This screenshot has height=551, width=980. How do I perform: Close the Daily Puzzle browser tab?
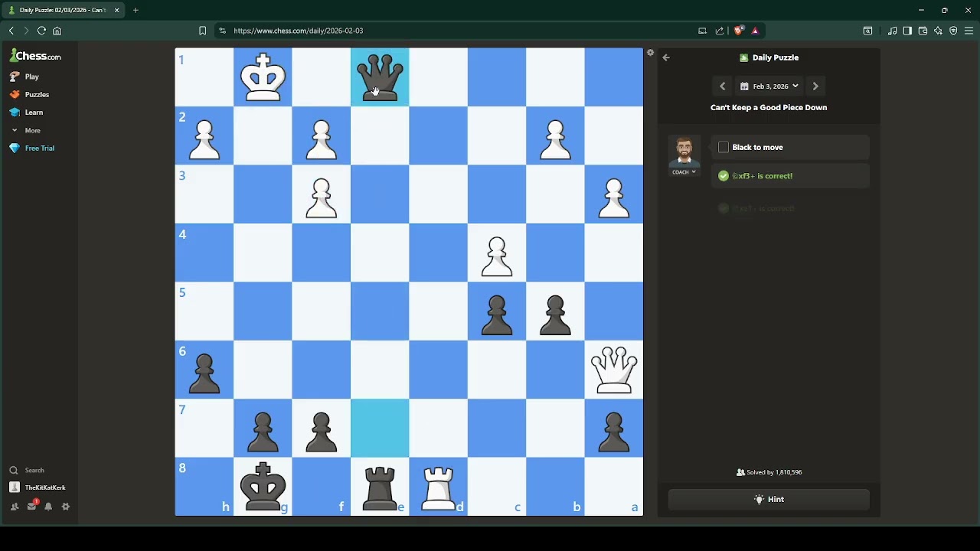117,10
